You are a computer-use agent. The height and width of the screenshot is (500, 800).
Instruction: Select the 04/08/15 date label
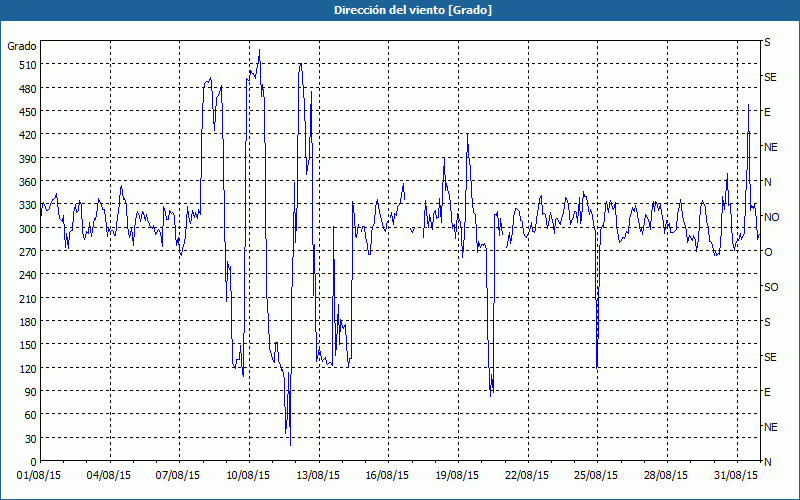pyautogui.click(x=109, y=476)
